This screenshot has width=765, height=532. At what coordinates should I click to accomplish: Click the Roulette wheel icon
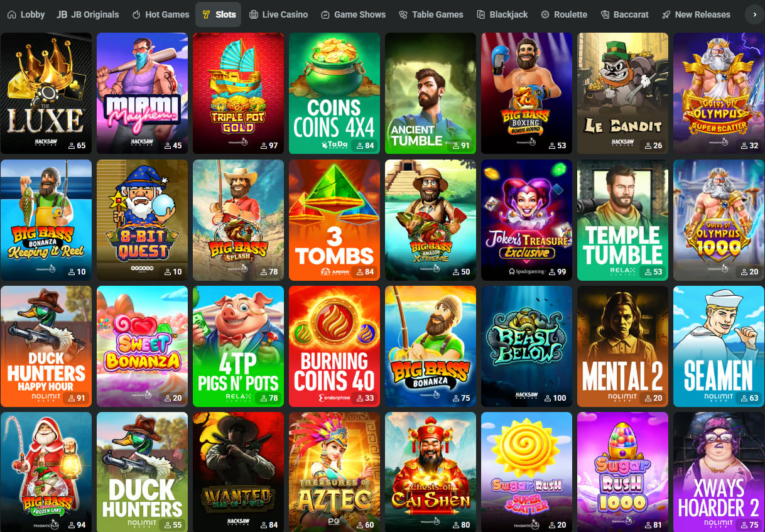click(x=545, y=14)
